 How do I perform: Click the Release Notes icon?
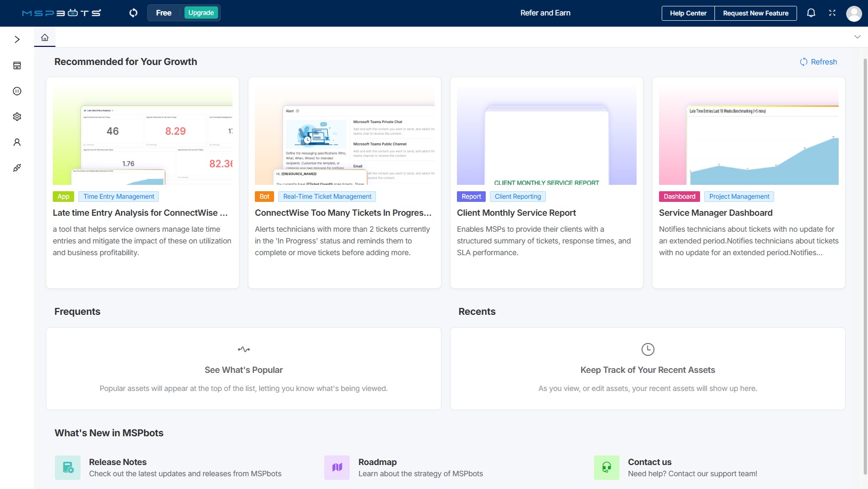(68, 468)
